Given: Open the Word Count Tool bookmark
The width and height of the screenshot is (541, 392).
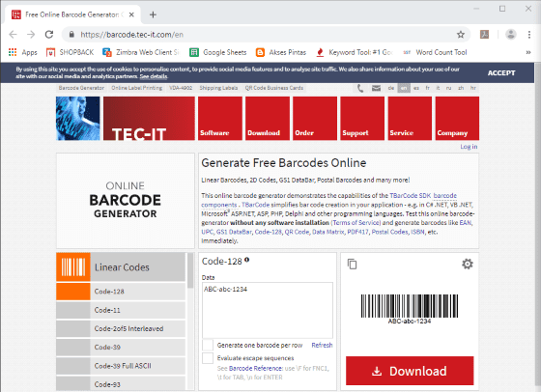Looking at the screenshot, I should click(435, 52).
